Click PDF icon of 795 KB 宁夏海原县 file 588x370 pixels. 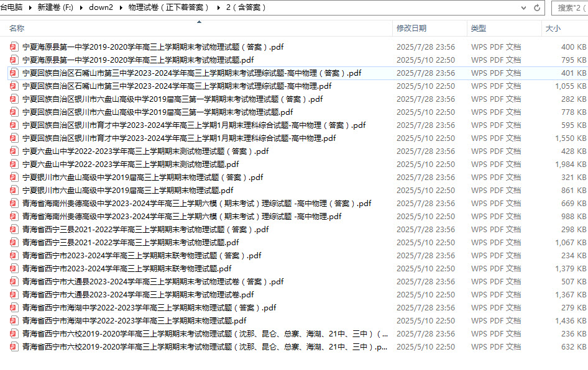(14, 60)
